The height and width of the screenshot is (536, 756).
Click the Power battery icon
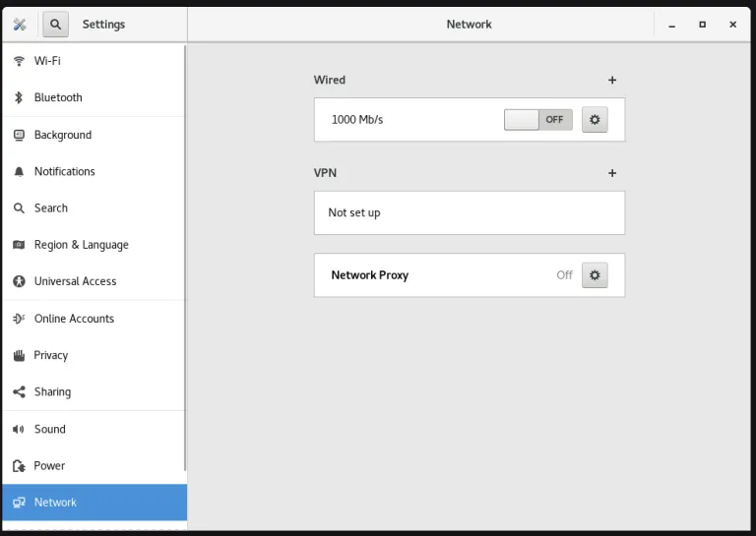coord(19,466)
